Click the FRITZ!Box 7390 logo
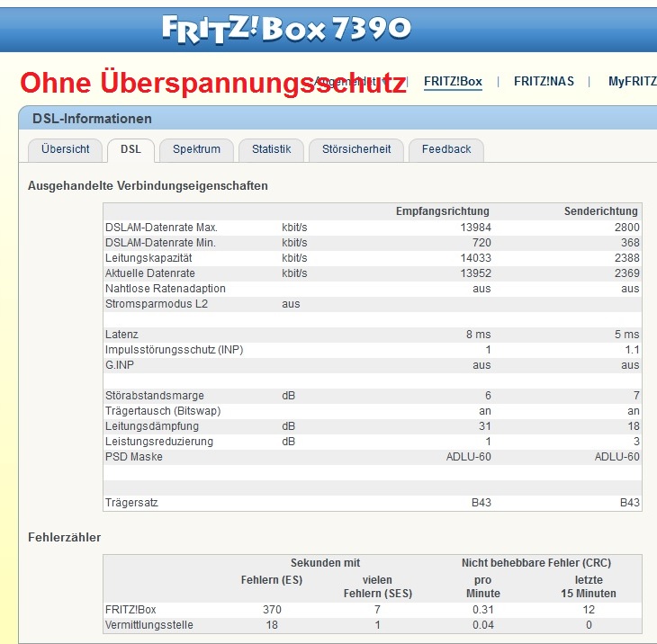The width and height of the screenshot is (657, 644). pyautogui.click(x=286, y=29)
